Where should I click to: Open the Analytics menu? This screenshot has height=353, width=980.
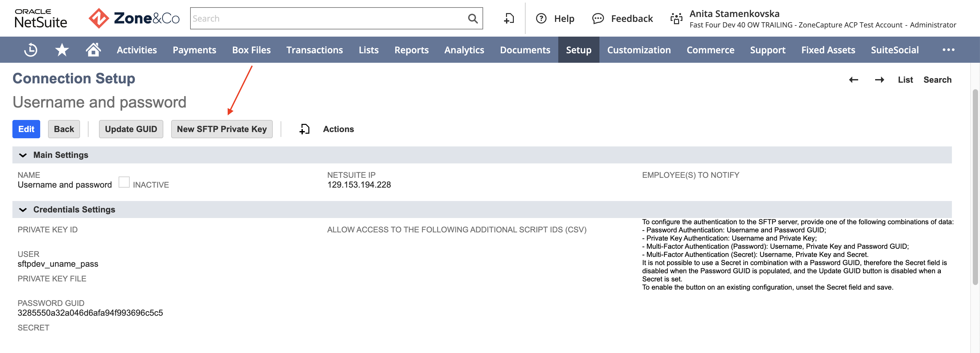click(x=464, y=50)
